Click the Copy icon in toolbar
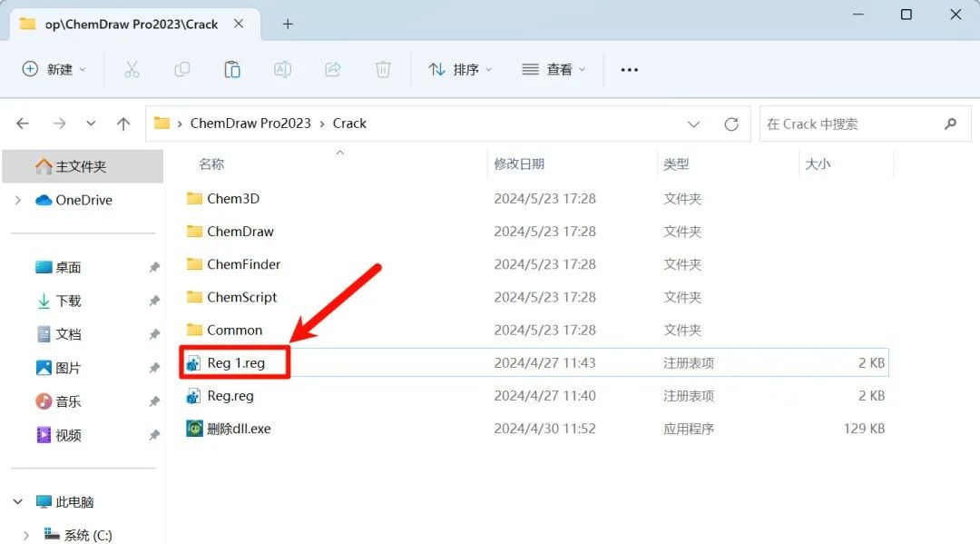Viewport: 980px width, 544px height. (x=181, y=69)
